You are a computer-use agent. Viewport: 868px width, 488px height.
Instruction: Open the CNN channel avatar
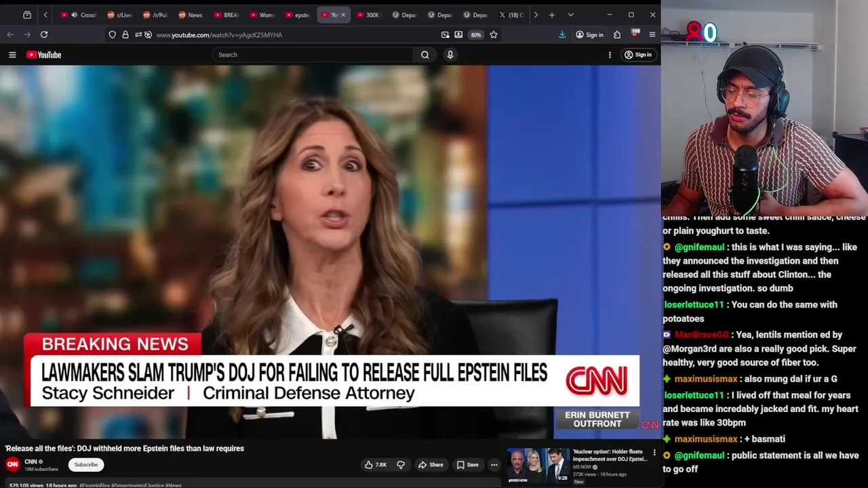click(x=12, y=464)
